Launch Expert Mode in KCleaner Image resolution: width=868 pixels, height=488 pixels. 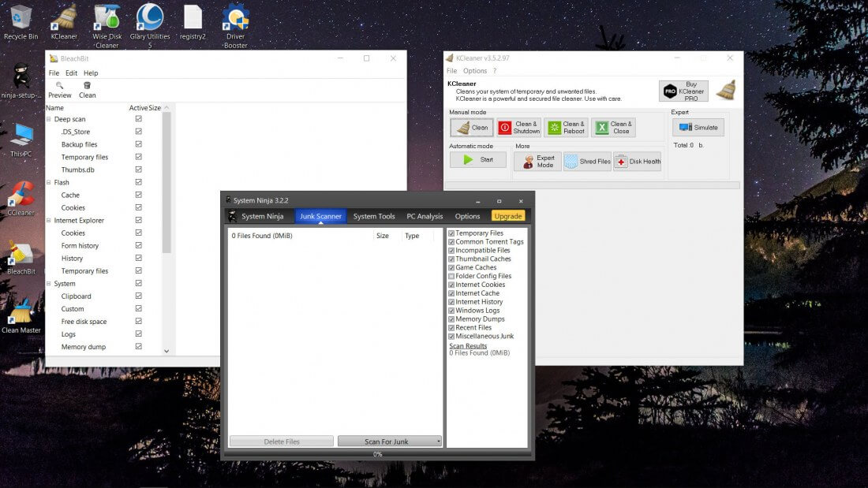(537, 162)
